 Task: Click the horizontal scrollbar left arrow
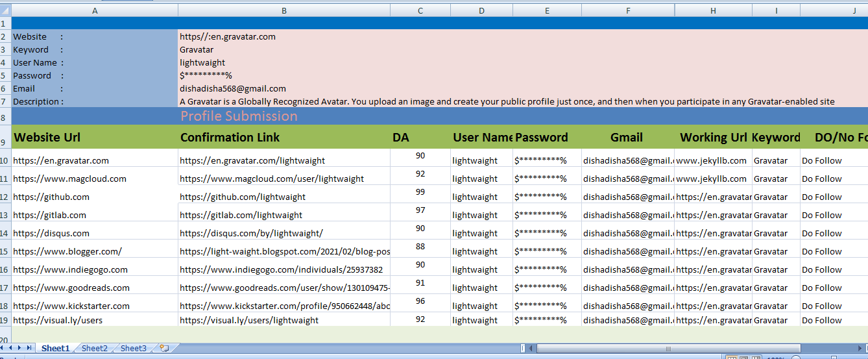click(x=531, y=349)
